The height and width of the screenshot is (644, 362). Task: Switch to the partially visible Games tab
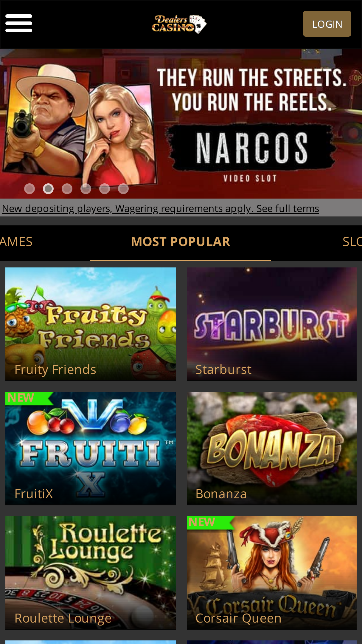[16, 242]
